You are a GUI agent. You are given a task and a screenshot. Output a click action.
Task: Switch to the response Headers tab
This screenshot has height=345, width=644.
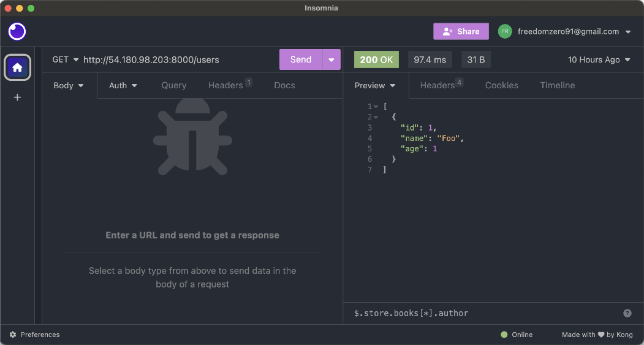[441, 85]
